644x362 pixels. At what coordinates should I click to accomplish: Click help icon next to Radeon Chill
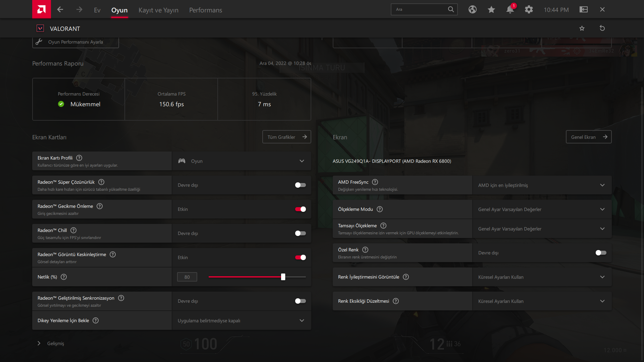coord(73,230)
